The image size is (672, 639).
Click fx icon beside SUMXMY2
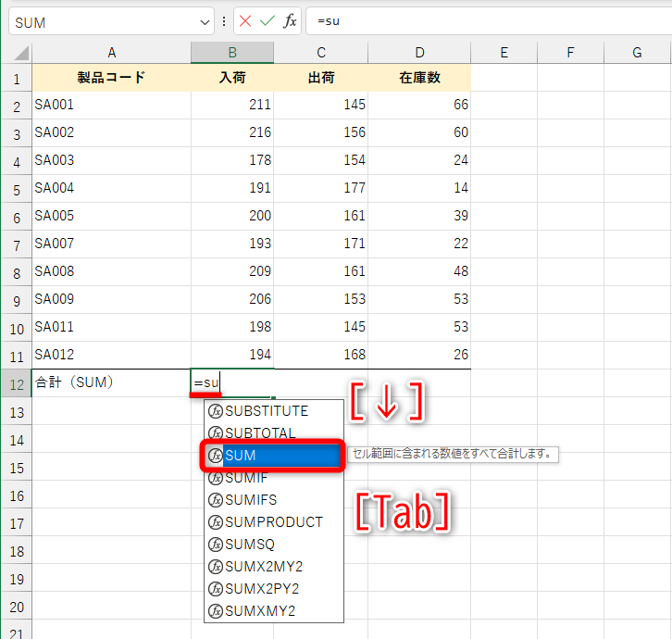coord(215,610)
